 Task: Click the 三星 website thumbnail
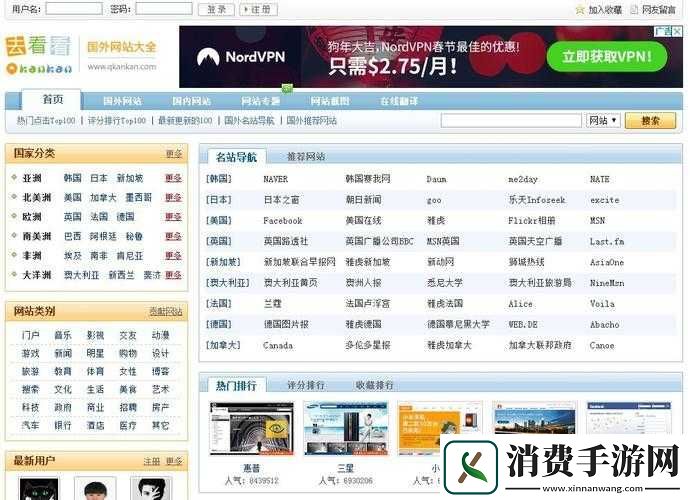point(346,428)
